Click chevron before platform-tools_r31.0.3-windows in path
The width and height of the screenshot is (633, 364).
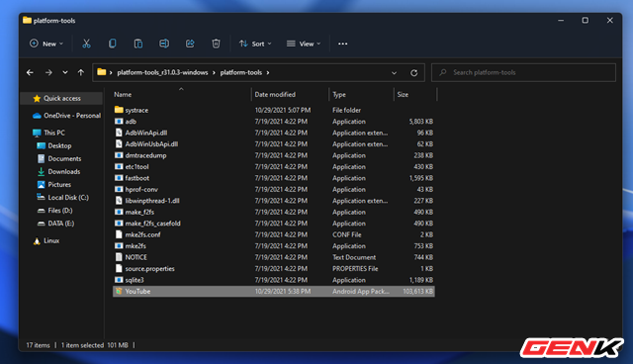pos(111,72)
